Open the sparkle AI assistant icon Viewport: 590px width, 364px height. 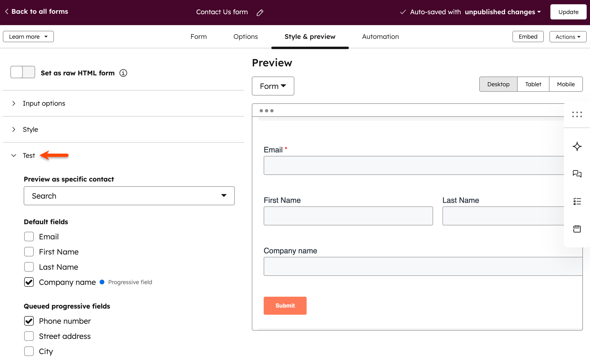pos(577,146)
